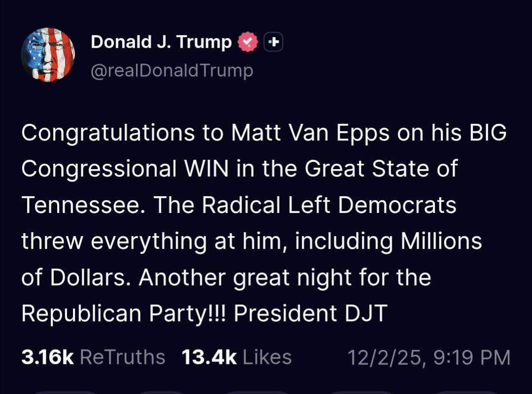532x394 pixels.
Task: View the 3.16k ReTruths count
Action: tap(47, 357)
